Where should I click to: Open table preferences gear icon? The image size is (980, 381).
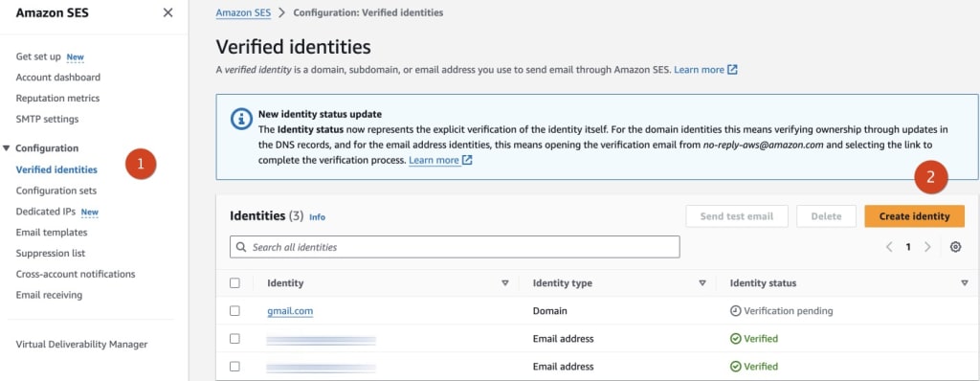pos(955,247)
